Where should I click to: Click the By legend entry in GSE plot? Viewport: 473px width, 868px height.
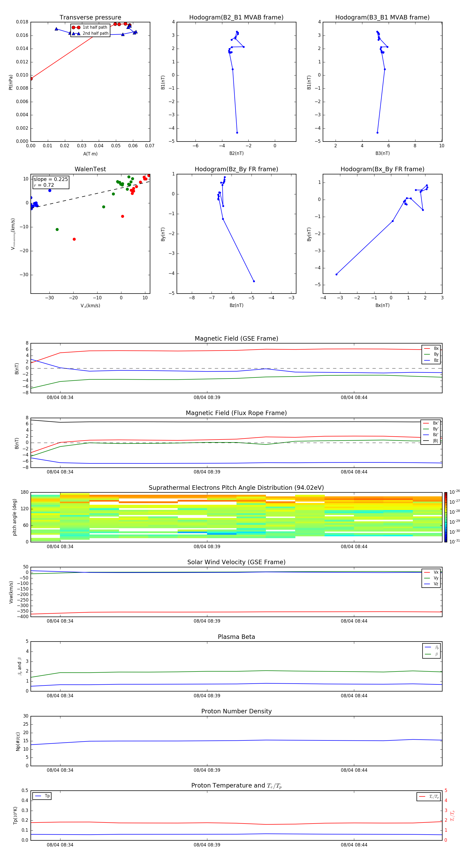[x=431, y=354]
